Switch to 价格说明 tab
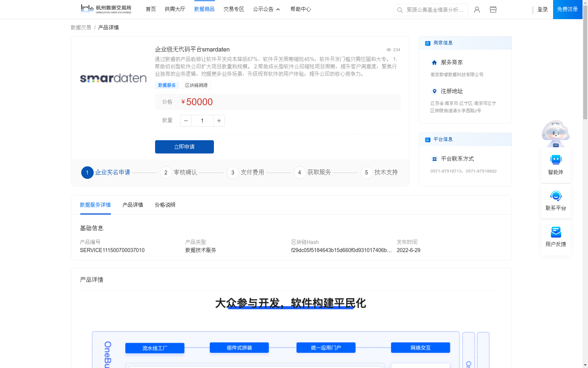Viewport: 588px width, 368px height. pyautogui.click(x=165, y=205)
